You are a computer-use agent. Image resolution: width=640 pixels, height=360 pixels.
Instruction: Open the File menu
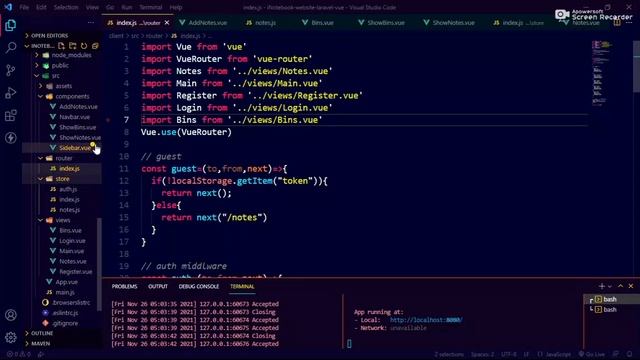pyautogui.click(x=24, y=7)
